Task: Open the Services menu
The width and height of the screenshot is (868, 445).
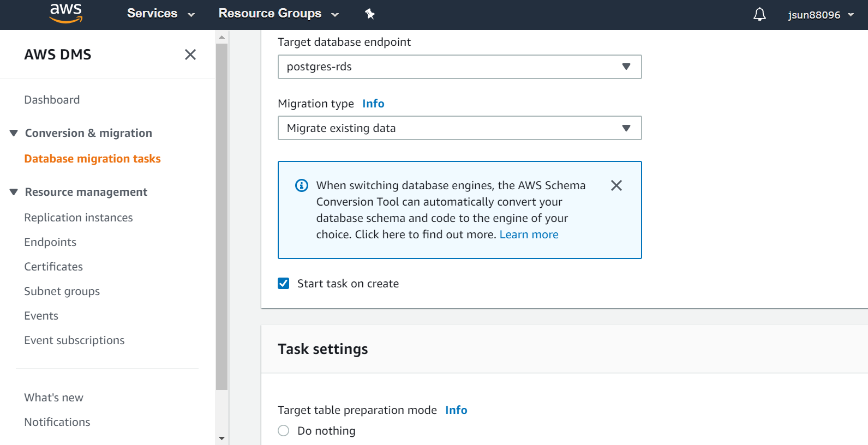Action: 160,14
